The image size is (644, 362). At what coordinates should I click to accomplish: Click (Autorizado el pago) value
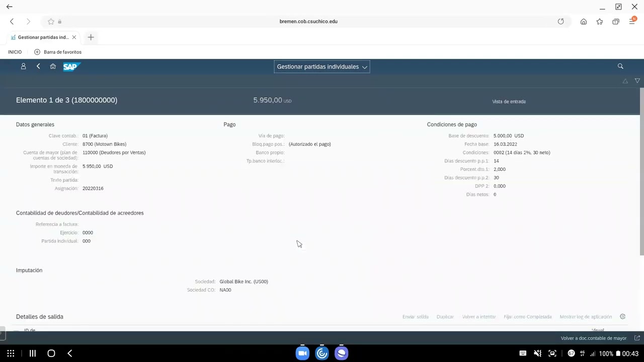click(x=310, y=144)
